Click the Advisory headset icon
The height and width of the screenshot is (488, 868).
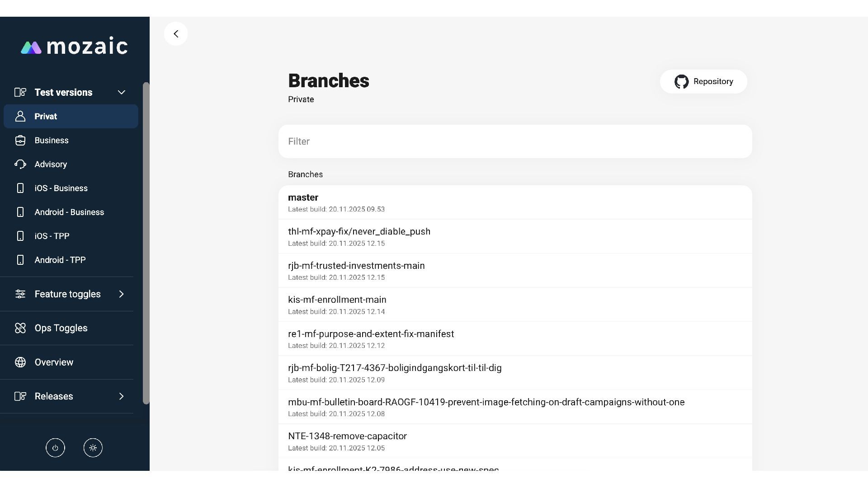pyautogui.click(x=20, y=164)
